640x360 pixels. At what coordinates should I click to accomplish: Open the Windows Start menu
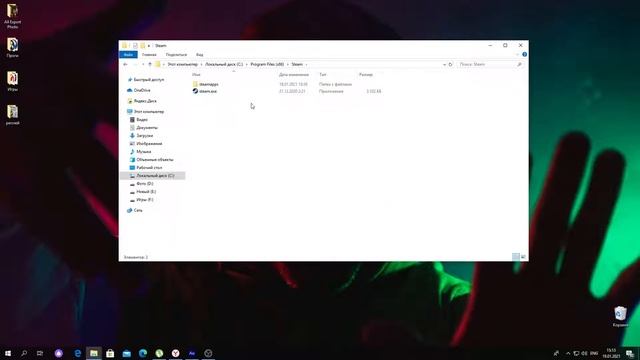8,353
